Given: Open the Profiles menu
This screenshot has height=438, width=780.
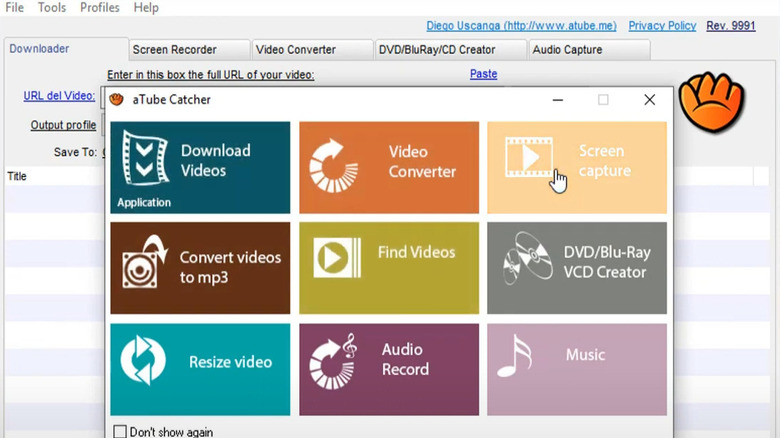Looking at the screenshot, I should click(99, 8).
